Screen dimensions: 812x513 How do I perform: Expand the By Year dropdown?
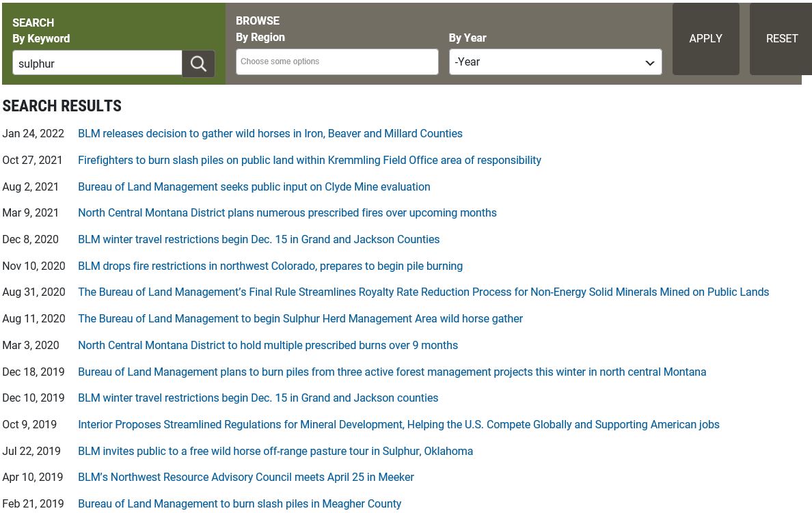(555, 62)
